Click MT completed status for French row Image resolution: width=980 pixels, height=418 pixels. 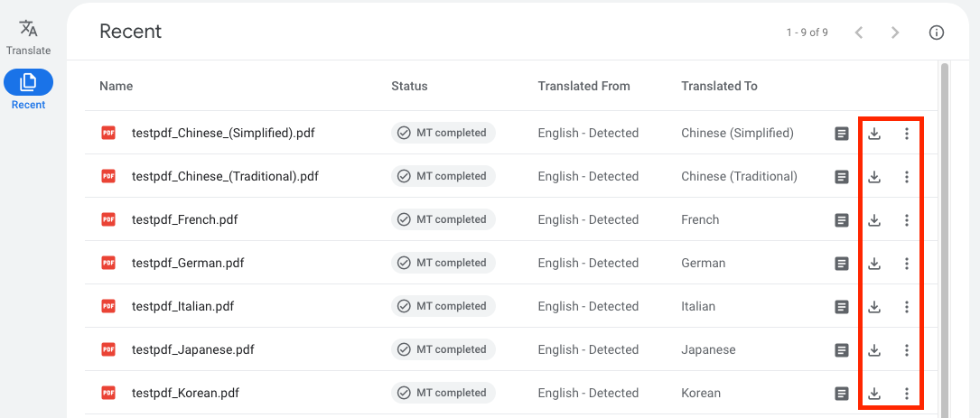(443, 219)
